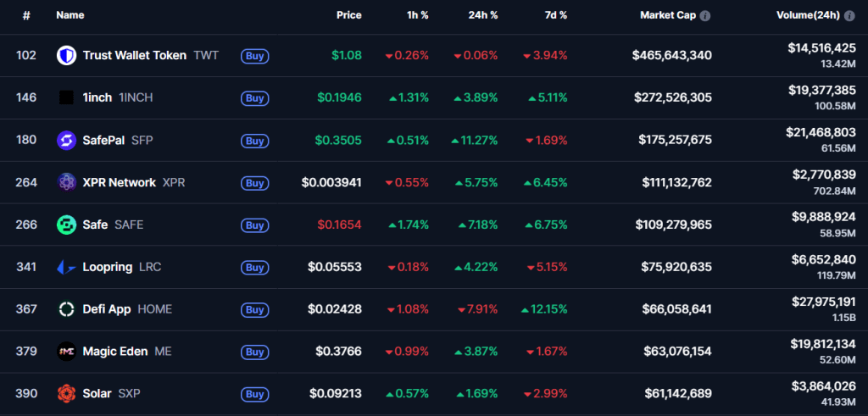
Task: Click the green Safe logo icon
Action: click(x=66, y=225)
